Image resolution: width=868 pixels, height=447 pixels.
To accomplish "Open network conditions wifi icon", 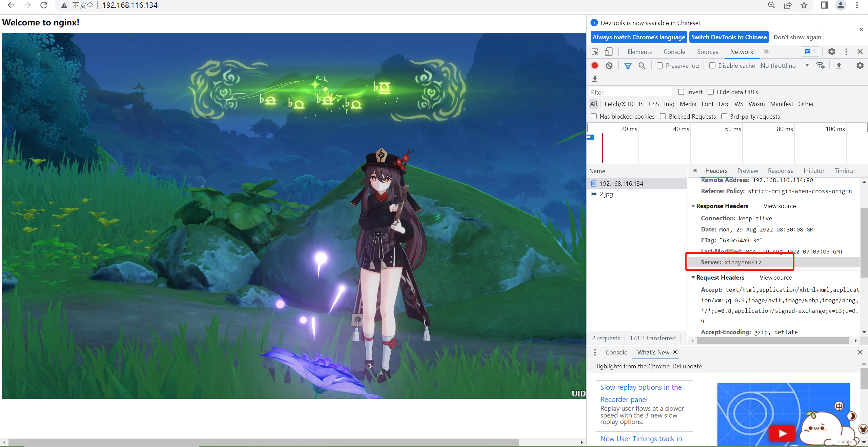I will (820, 65).
